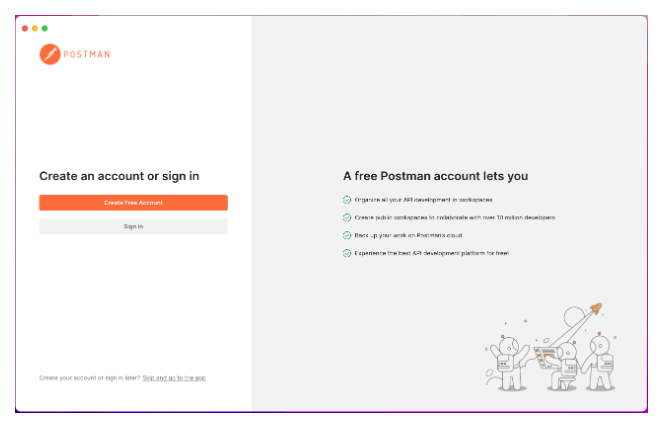The width and height of the screenshot is (664, 434).
Task: Click the checkmark beside Back up your work
Action: (347, 235)
